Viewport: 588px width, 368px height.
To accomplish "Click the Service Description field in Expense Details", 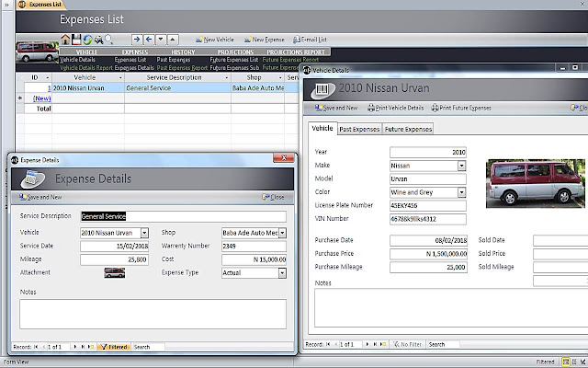I will (x=184, y=216).
